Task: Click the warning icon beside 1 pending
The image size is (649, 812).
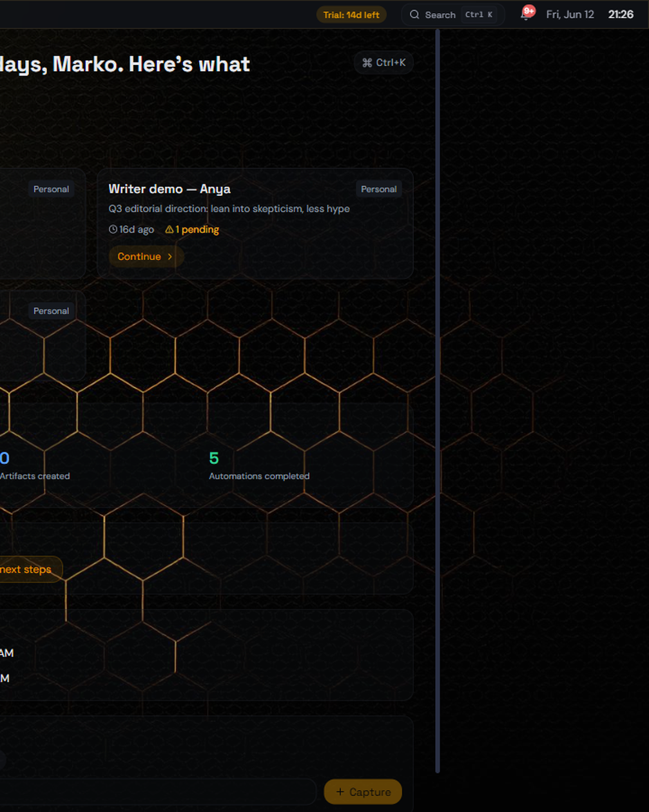Action: (x=170, y=229)
